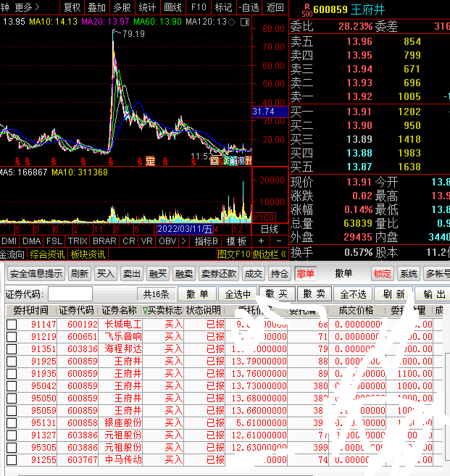The width and height of the screenshot is (450, 476).
Task: Expand the 更多 > menu
Action: (28, 7)
